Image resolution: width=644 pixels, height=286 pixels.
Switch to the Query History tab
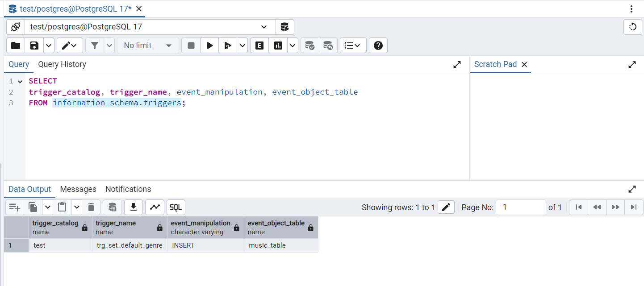[x=62, y=64]
